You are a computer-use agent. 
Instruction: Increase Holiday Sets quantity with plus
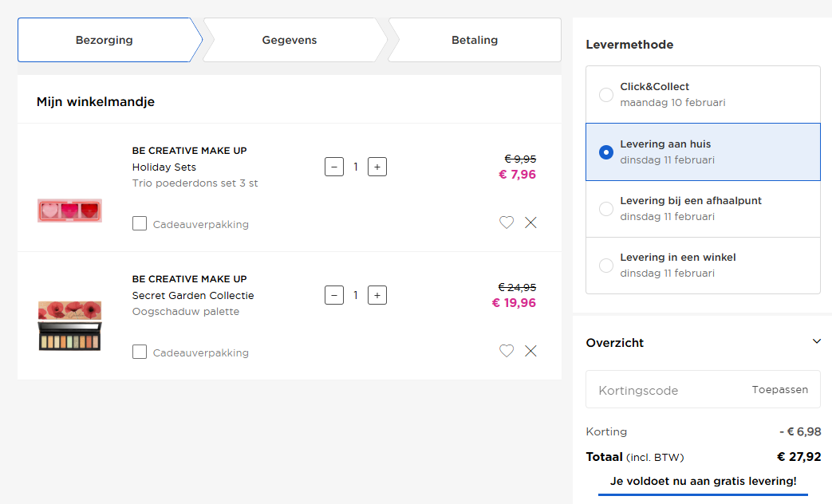[377, 167]
